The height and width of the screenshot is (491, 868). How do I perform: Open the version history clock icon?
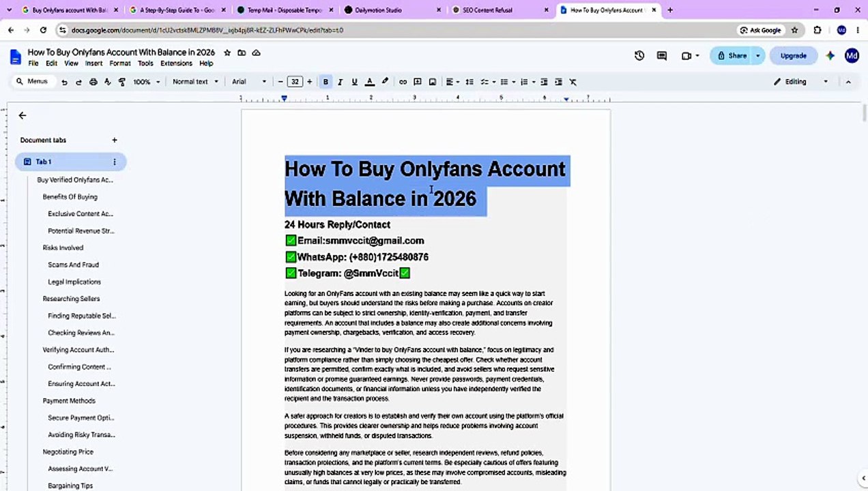click(639, 56)
